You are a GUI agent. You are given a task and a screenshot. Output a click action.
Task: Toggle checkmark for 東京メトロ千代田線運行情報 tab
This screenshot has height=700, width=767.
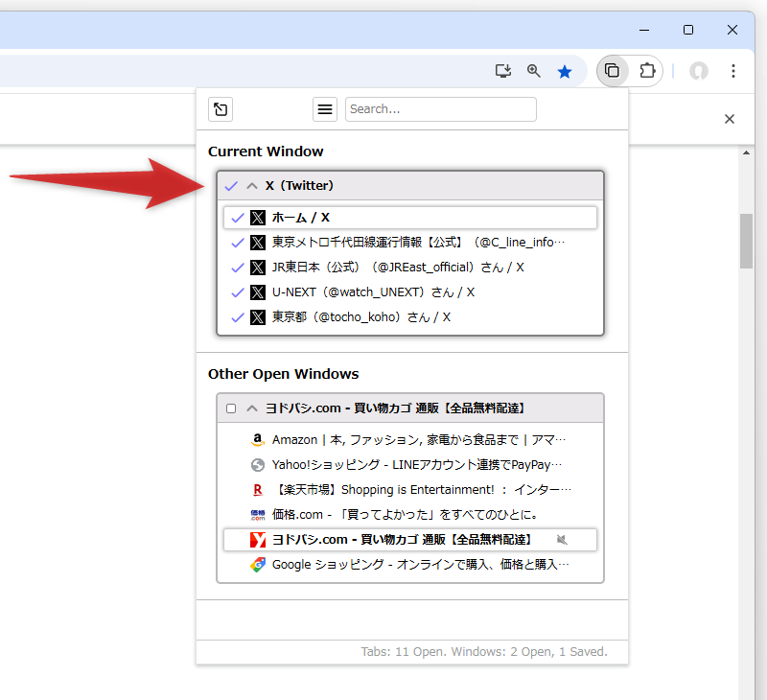[238, 243]
